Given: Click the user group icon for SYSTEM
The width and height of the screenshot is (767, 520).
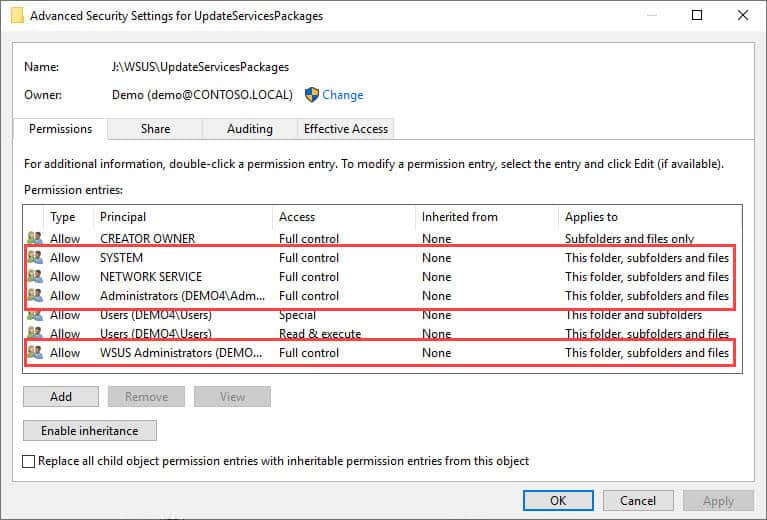Looking at the screenshot, I should click(x=35, y=257).
